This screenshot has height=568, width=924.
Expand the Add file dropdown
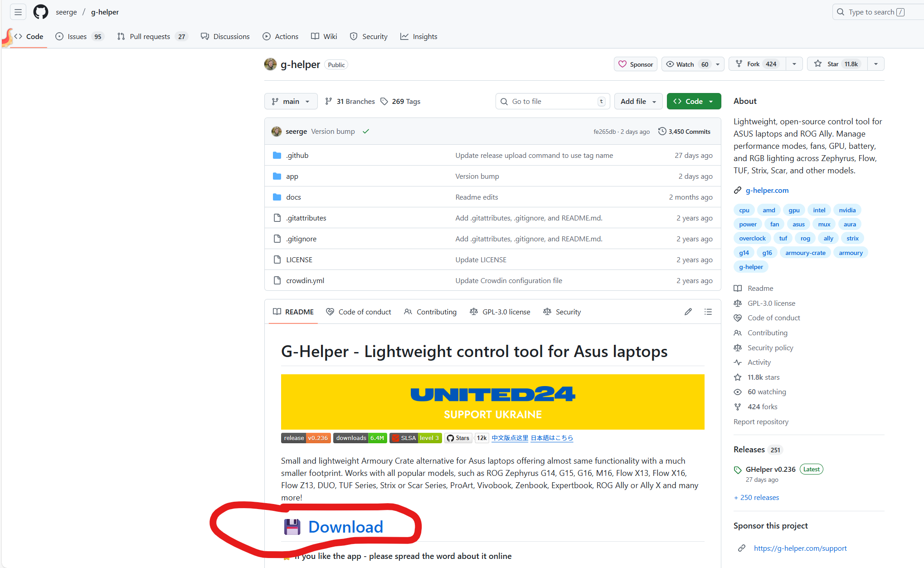click(x=638, y=101)
